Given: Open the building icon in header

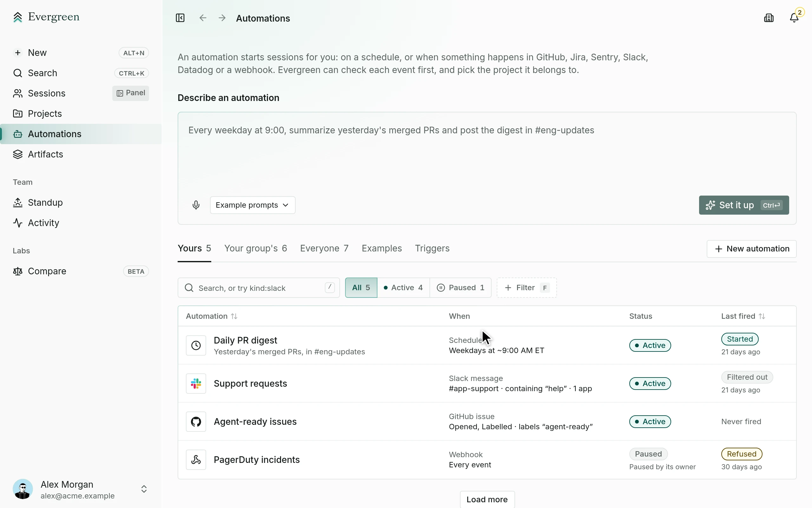Looking at the screenshot, I should coord(769,18).
